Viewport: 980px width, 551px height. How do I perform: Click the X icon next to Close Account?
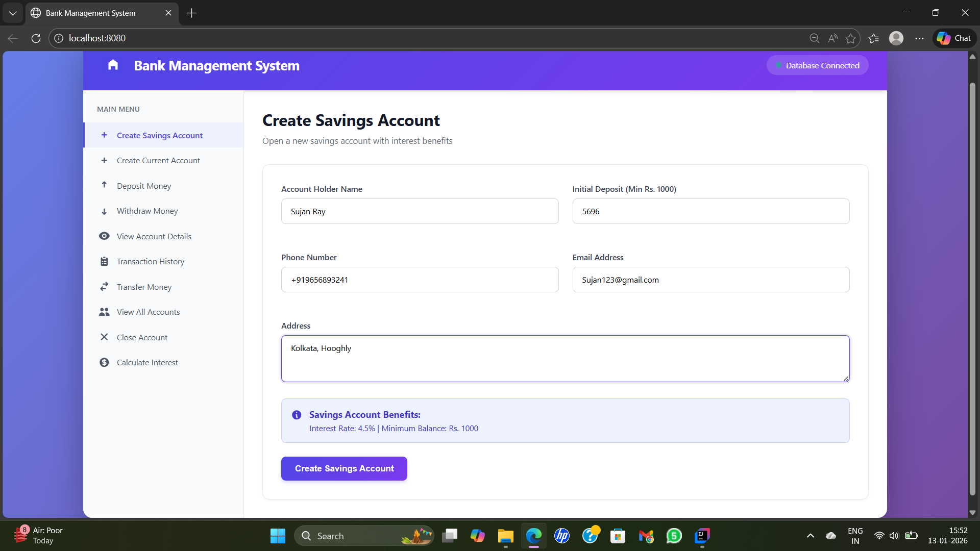[104, 337]
